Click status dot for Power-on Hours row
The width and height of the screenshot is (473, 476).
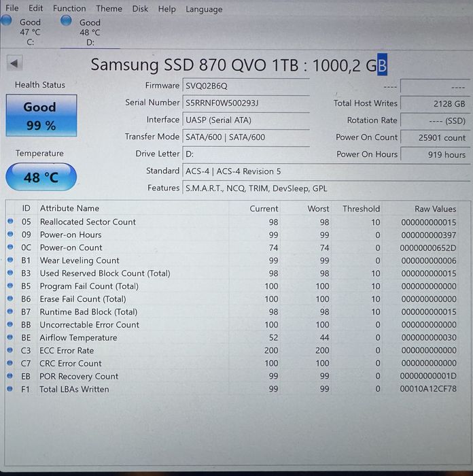tap(10, 234)
